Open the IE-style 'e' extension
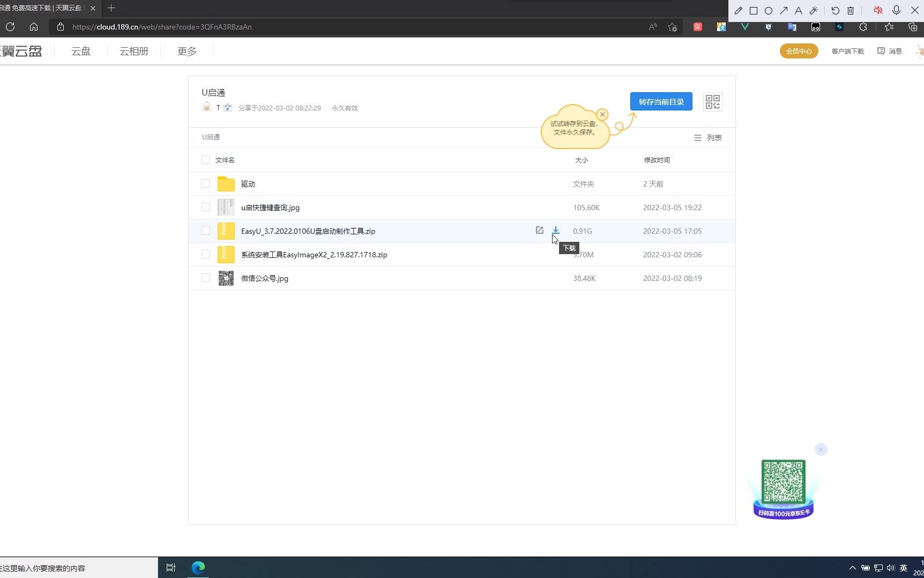This screenshot has height=578, width=924. 769,27
